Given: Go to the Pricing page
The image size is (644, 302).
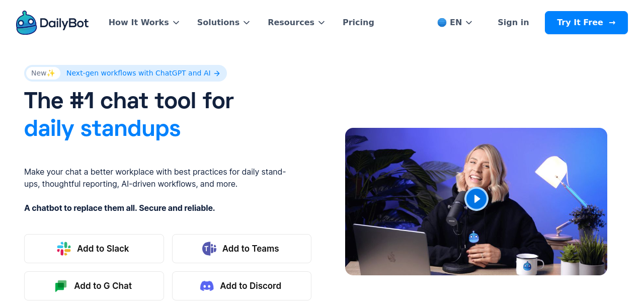Looking at the screenshot, I should click(x=358, y=23).
